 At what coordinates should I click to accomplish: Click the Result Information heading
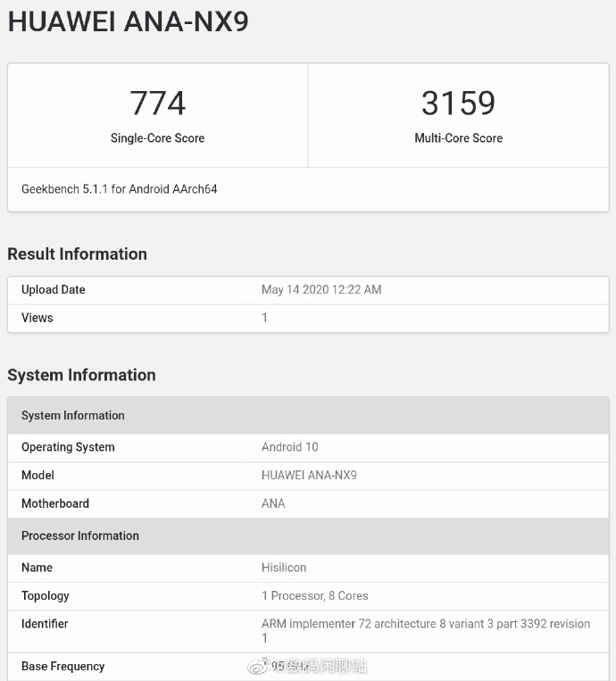tap(77, 254)
